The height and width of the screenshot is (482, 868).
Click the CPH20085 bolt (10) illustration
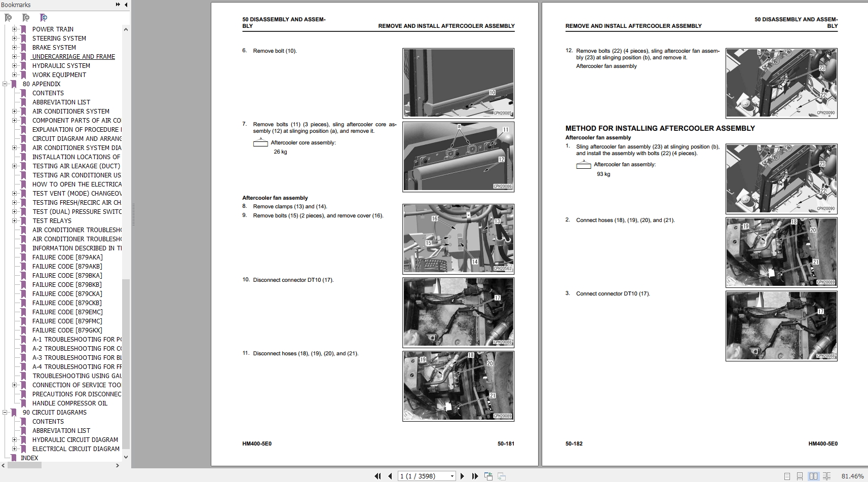click(458, 83)
